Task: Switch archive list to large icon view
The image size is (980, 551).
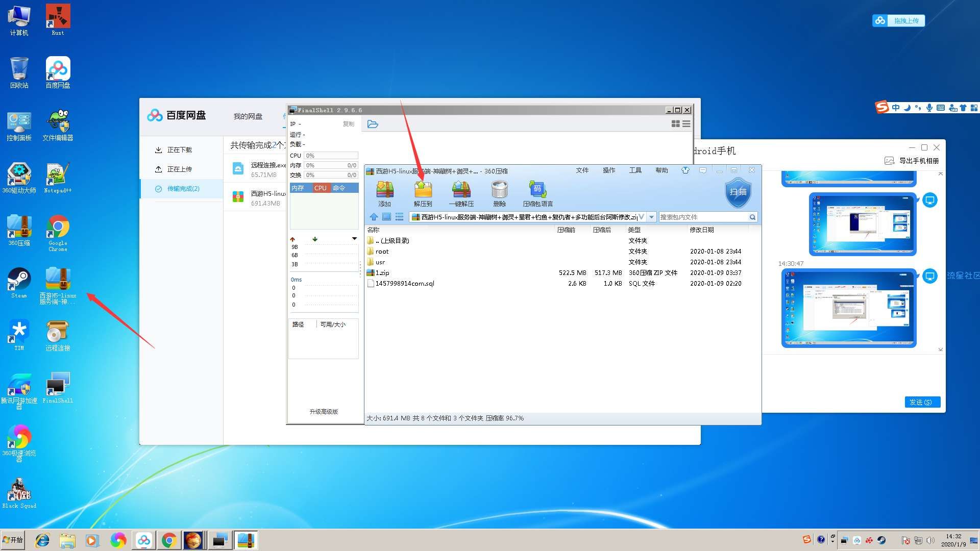Action: (387, 217)
